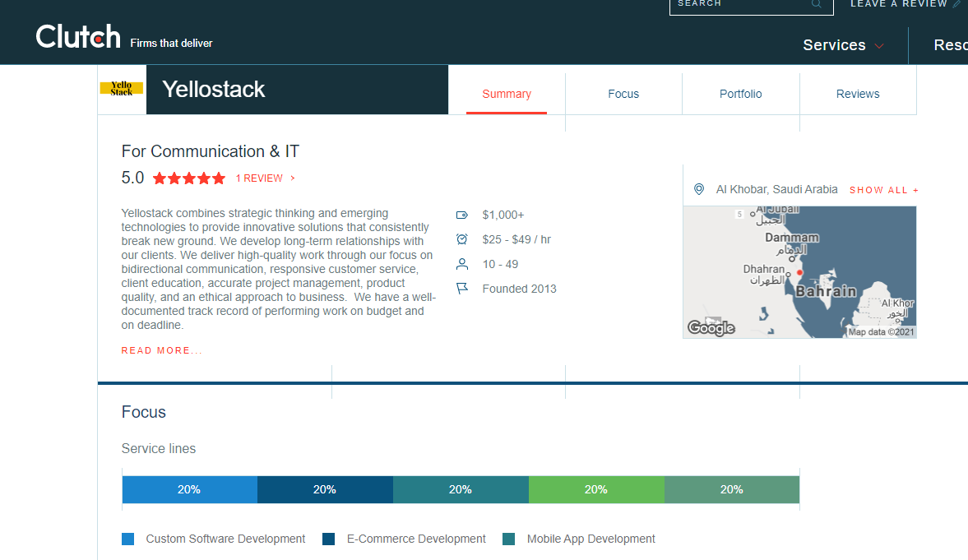
Task: Click the Founded 2013 text
Action: tap(519, 289)
